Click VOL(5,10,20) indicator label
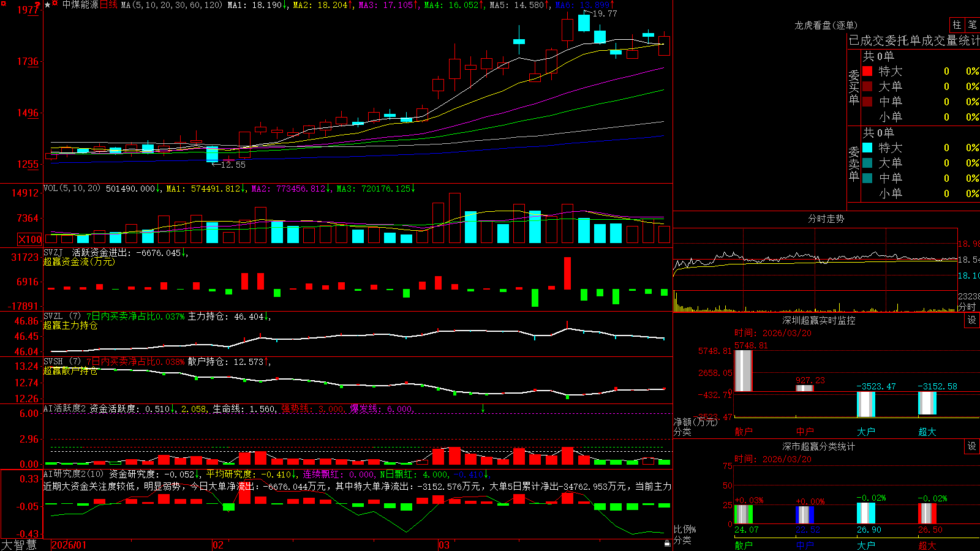 click(72, 189)
